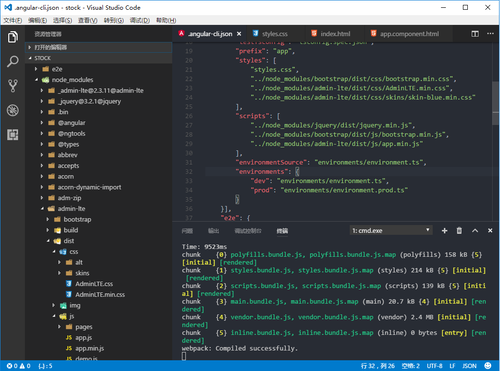Expand the acorn-dynamic-import folder
This screenshot has height=371, width=500.
pyautogui.click(x=99, y=187)
